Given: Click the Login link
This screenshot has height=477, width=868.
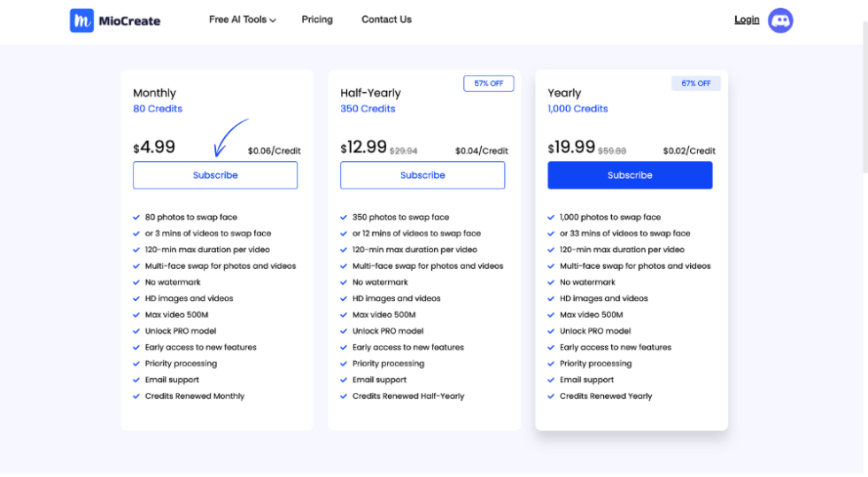Looking at the screenshot, I should 747,19.
